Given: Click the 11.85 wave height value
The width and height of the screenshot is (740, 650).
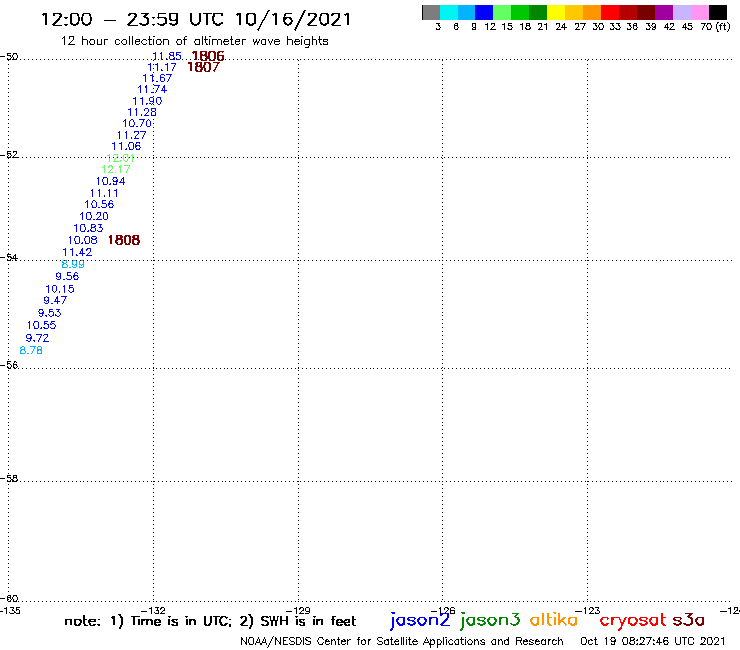Looking at the screenshot, I should tap(167, 56).
